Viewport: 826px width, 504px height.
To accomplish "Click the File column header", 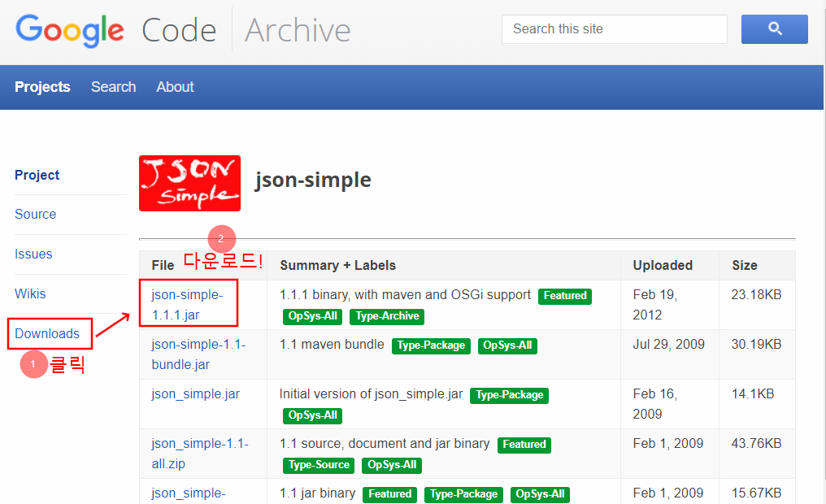I will click(163, 266).
